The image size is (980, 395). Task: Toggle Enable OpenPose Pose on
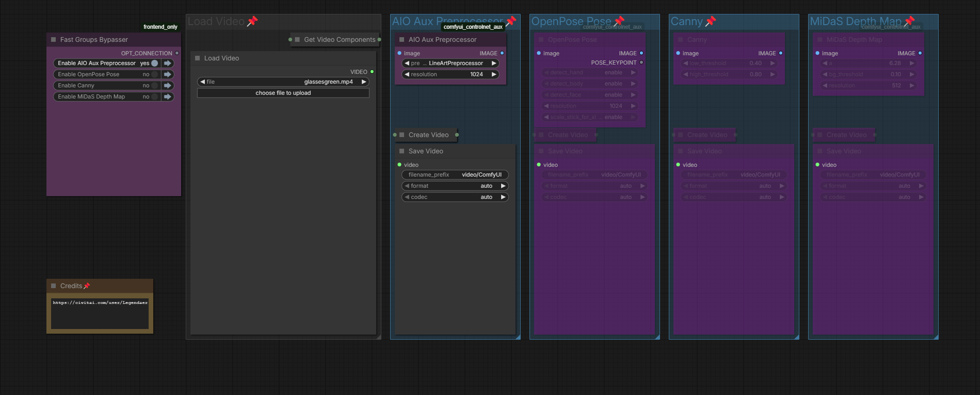tap(155, 74)
